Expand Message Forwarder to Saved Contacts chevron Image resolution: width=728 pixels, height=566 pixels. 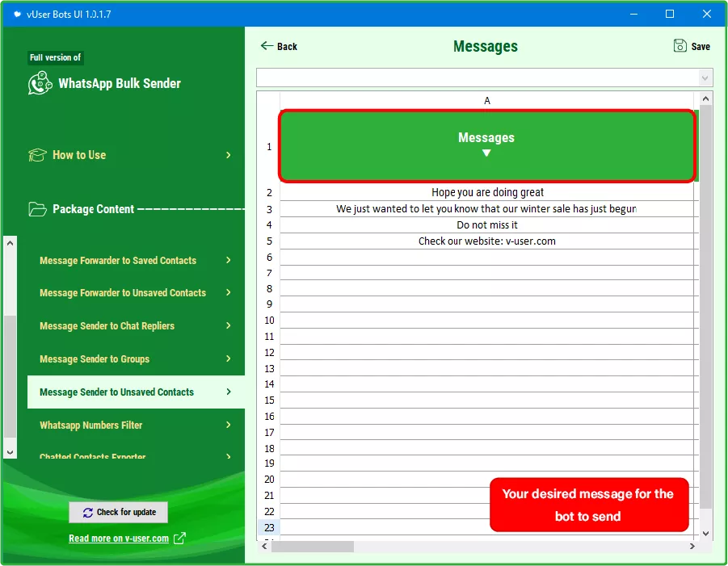pos(229,260)
